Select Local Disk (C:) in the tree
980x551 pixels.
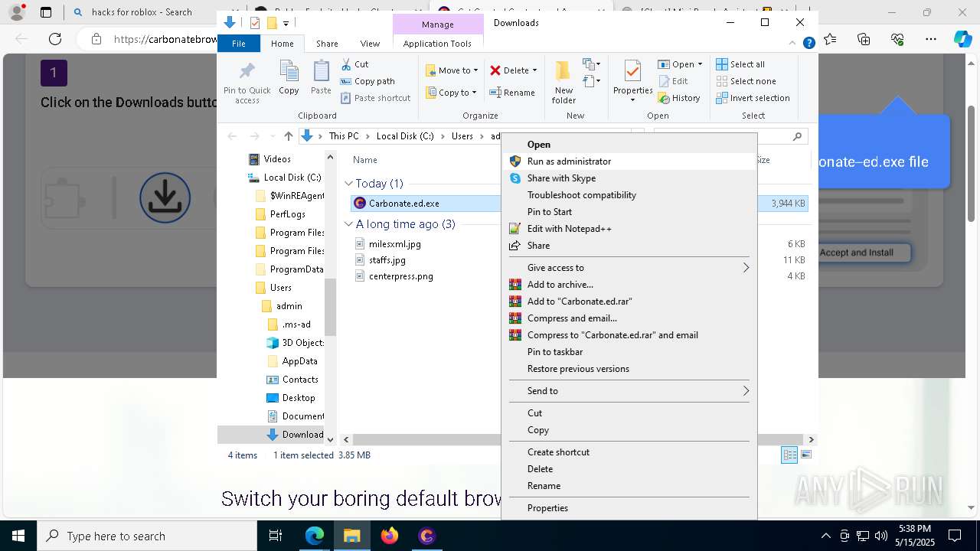292,178
